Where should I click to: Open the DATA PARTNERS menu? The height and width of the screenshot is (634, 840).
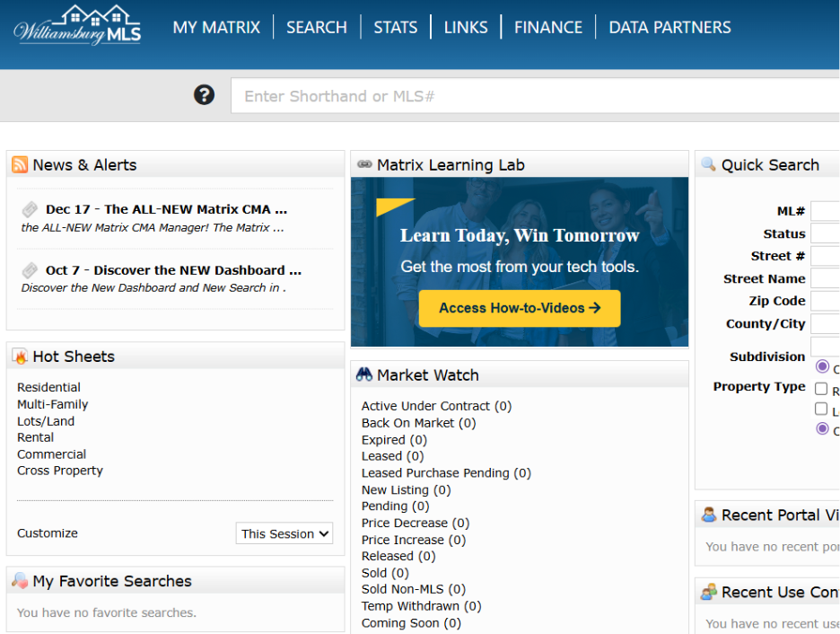click(x=669, y=27)
